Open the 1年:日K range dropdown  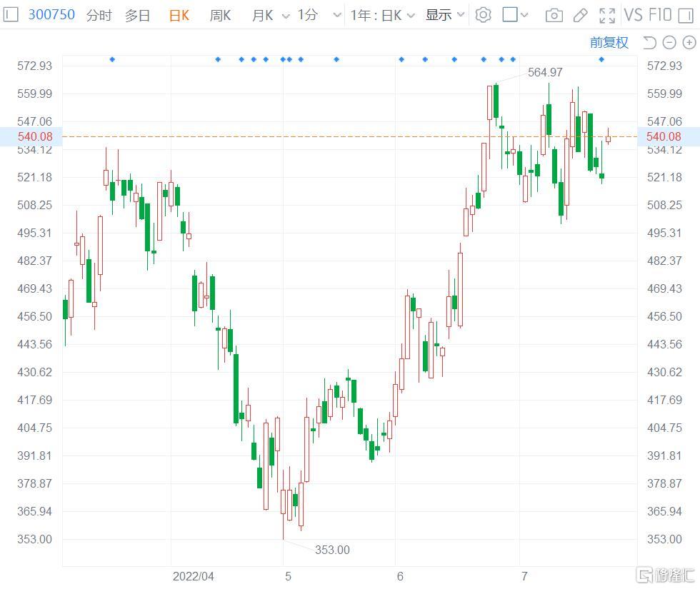[382, 15]
